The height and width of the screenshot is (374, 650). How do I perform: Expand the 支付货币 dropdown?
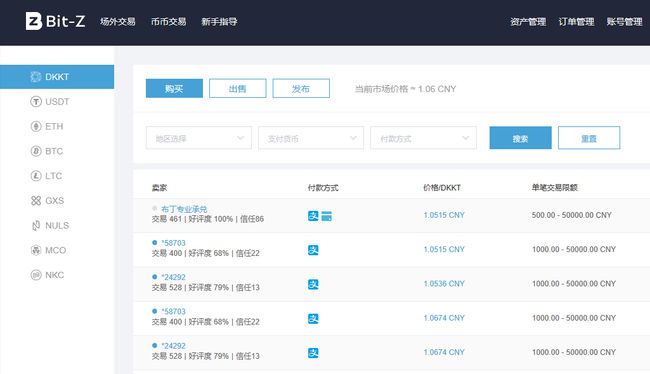(x=311, y=138)
